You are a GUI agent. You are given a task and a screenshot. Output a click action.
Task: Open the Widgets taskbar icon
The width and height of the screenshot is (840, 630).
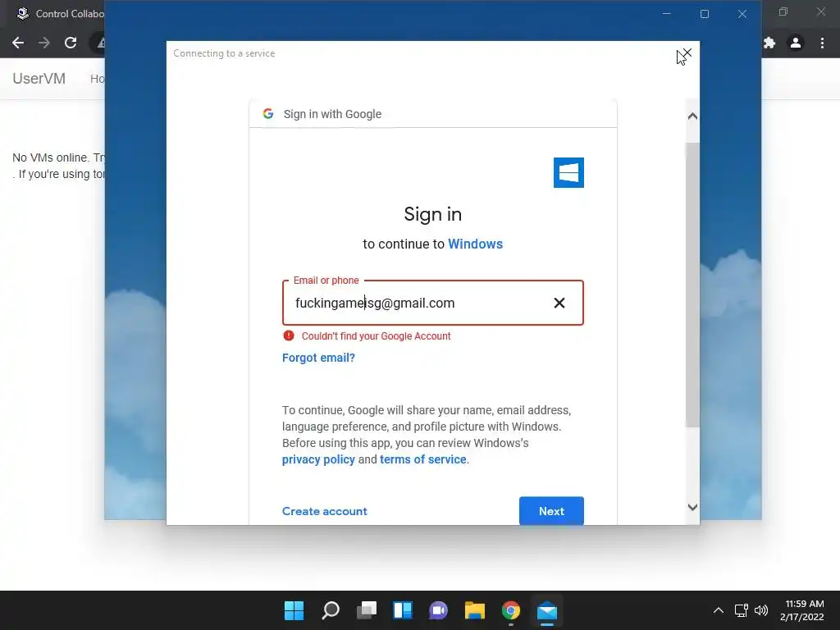tap(402, 610)
